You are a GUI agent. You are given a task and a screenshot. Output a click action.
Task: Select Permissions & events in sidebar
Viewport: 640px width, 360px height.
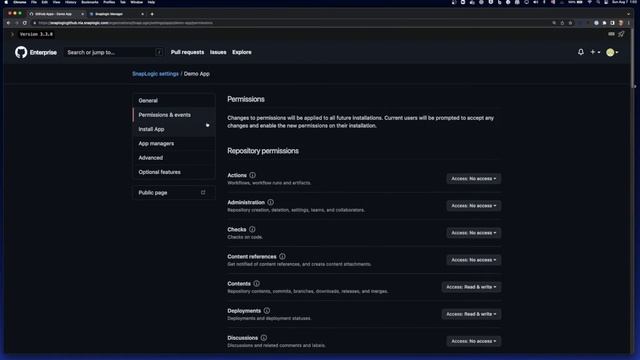click(x=174, y=115)
